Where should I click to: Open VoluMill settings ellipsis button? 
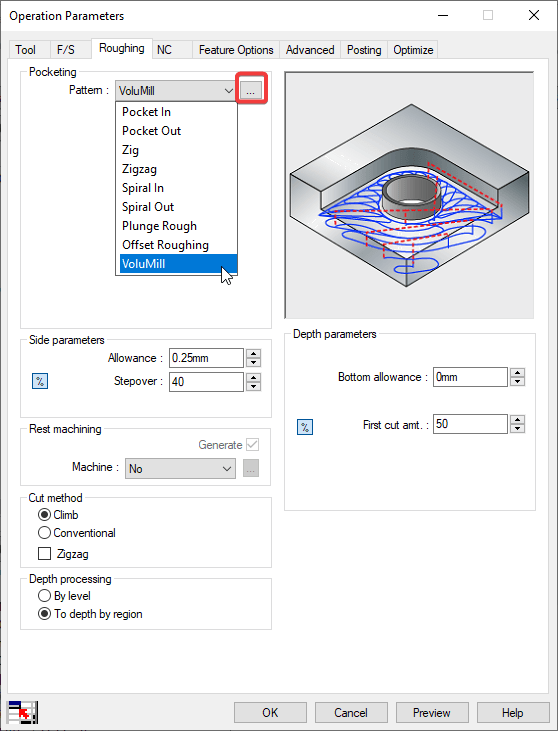pyautogui.click(x=251, y=90)
